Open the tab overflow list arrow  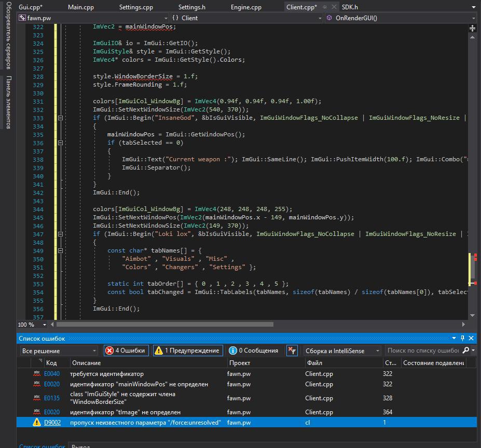[473, 7]
